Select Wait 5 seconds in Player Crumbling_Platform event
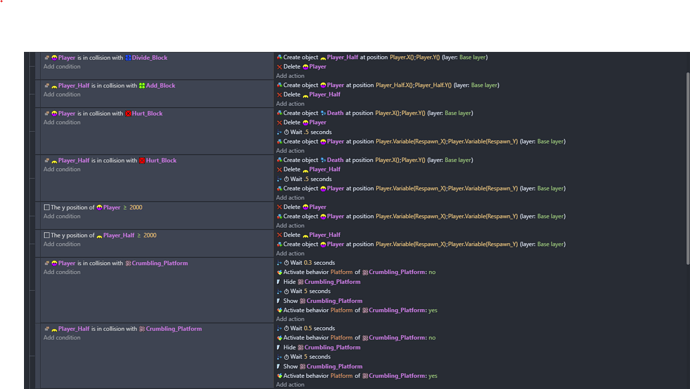Image resolution: width=690 pixels, height=389 pixels. (x=304, y=291)
